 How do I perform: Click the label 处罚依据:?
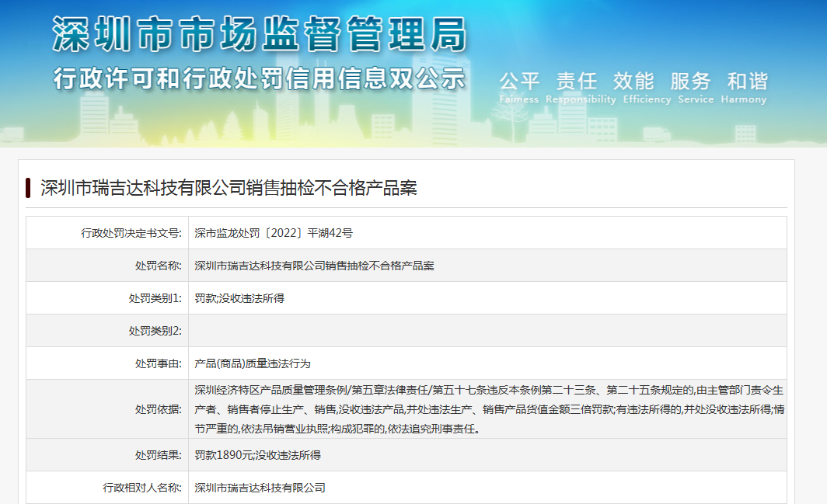pos(159,409)
